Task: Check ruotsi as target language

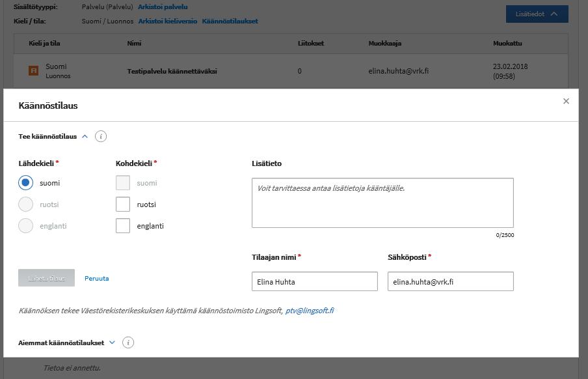Action: coord(123,204)
